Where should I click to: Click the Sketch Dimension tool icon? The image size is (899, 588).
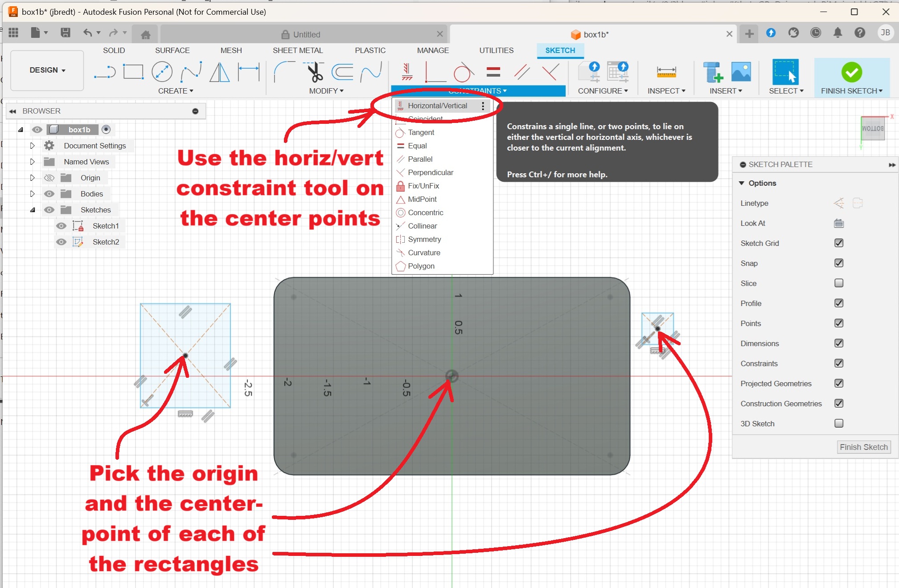point(248,72)
